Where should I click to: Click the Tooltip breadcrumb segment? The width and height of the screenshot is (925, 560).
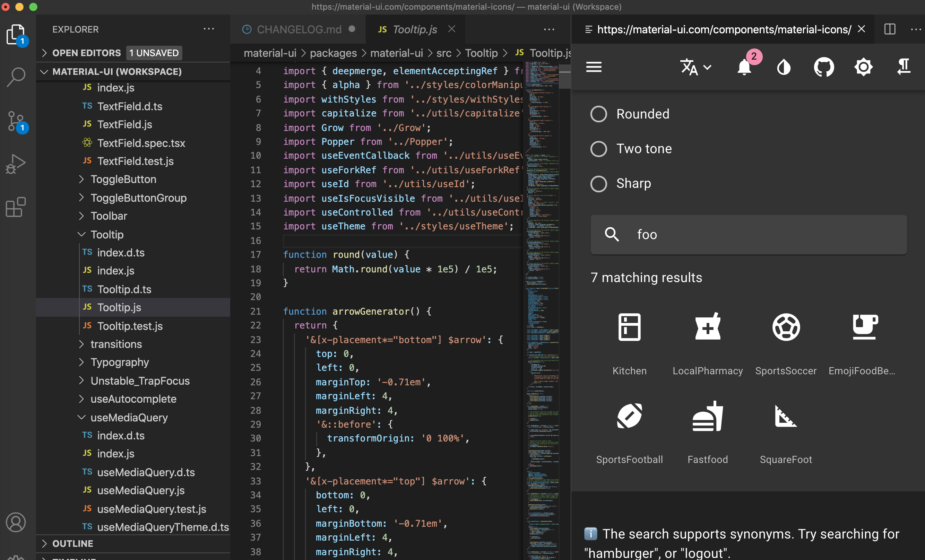click(481, 53)
